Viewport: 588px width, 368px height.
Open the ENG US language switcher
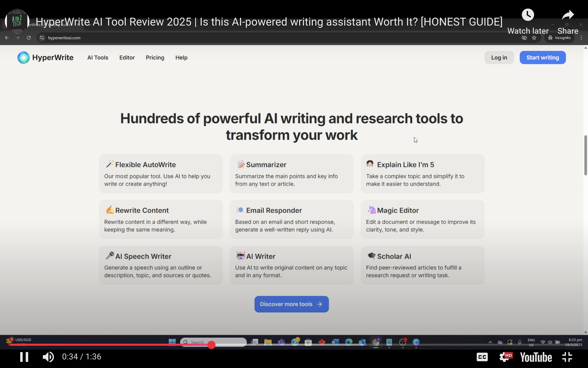[531, 342]
